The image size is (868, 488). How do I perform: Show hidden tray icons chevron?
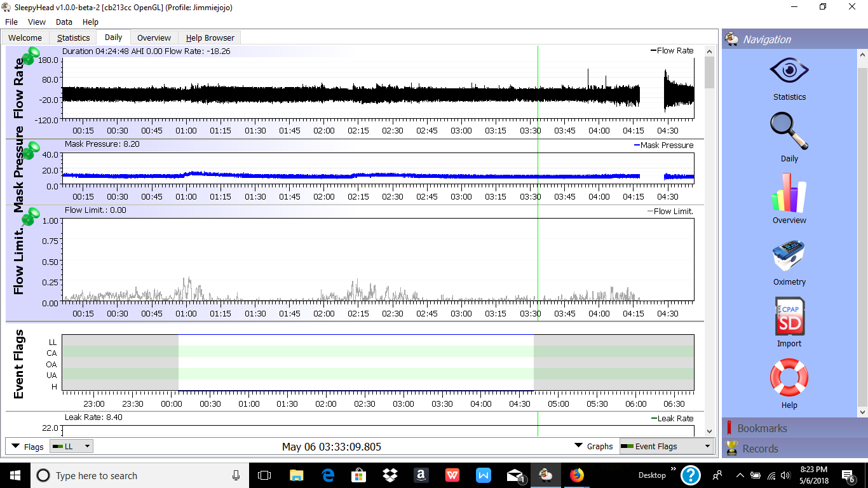pyautogui.click(x=740, y=475)
